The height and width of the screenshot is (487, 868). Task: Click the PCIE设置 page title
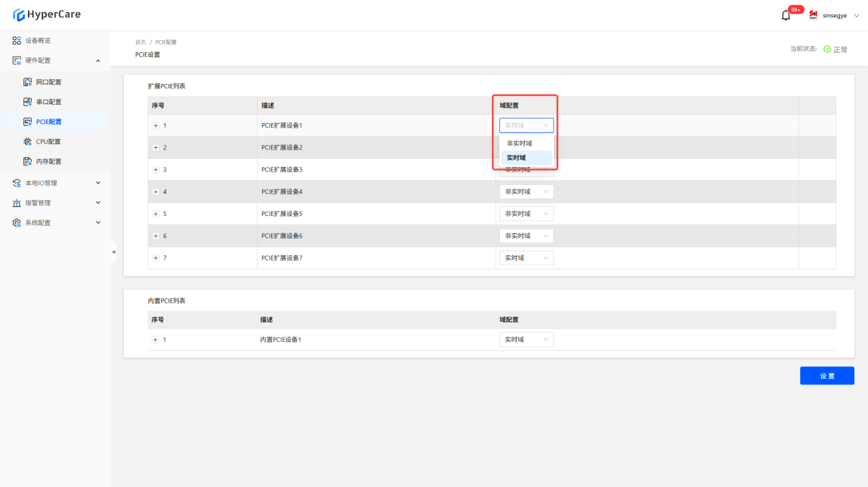pos(147,55)
